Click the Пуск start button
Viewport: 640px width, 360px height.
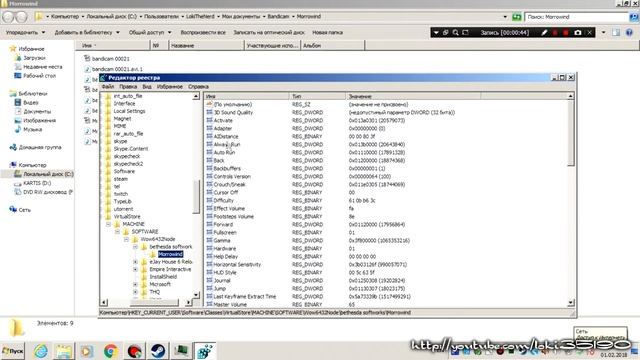pyautogui.click(x=13, y=351)
